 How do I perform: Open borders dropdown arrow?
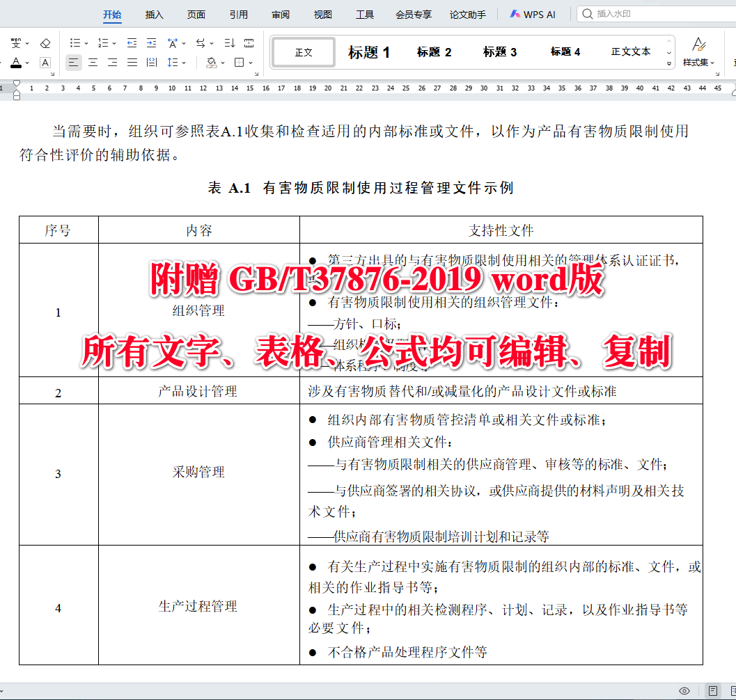251,63
